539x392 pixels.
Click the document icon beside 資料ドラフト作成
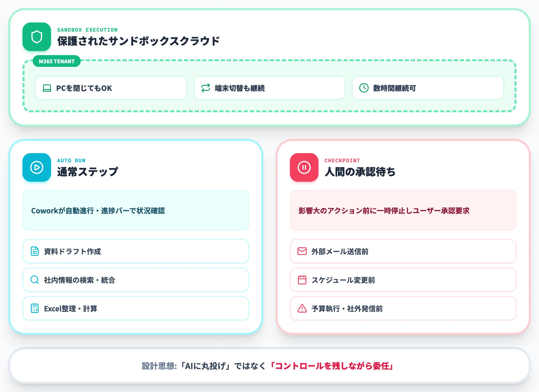point(35,251)
